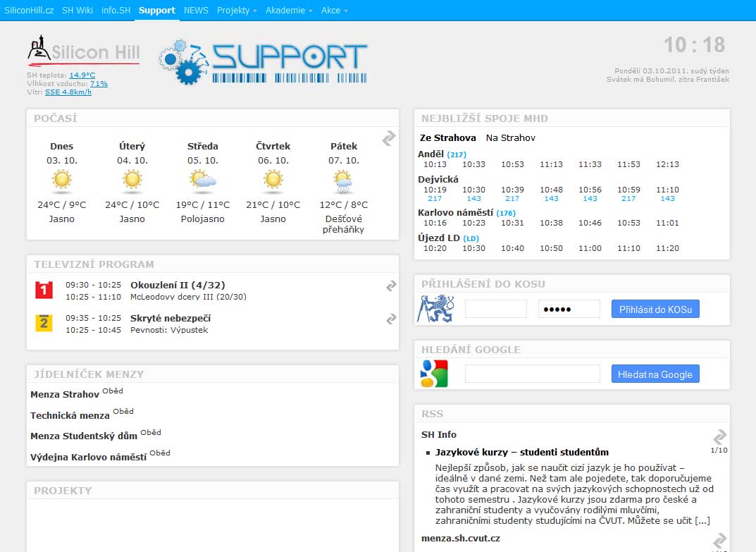Click Wednesday's partly cloudy weather icon
This screenshot has width=756, height=552.
[x=203, y=180]
